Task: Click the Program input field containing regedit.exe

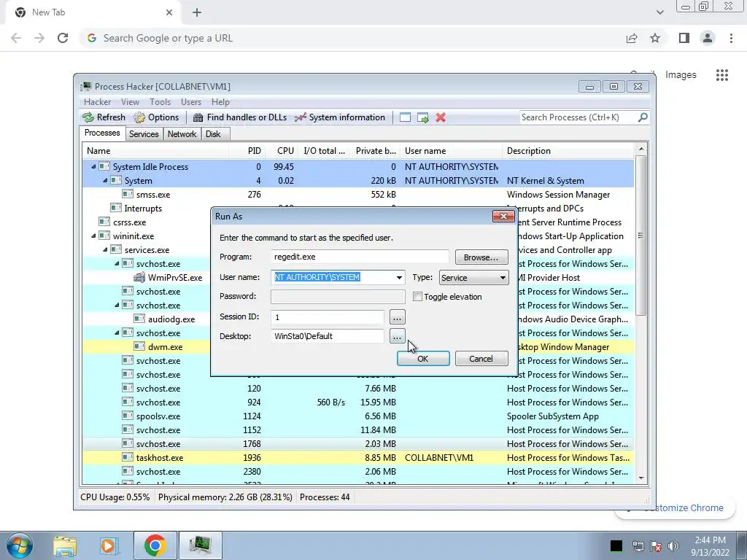Action: tap(360, 257)
